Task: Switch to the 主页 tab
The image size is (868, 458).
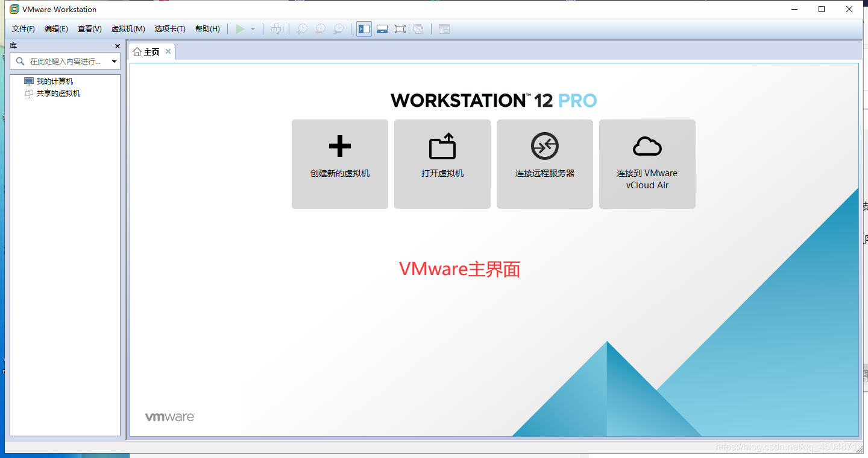Action: coord(149,51)
